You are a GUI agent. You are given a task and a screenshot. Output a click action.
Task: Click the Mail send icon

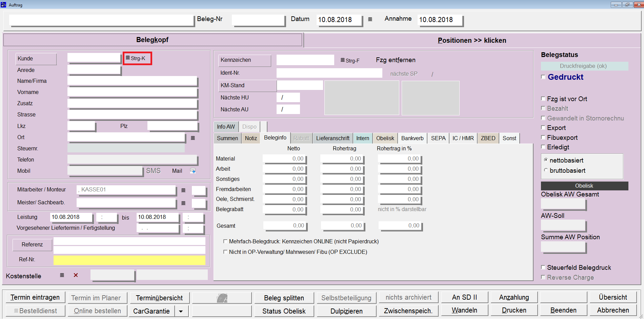193,171
